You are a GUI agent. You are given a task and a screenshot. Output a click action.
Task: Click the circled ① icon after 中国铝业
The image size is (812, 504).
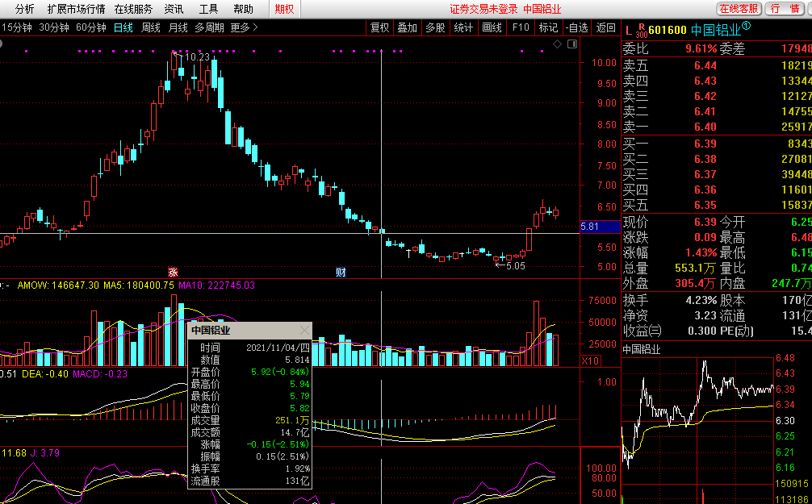pyautogui.click(x=746, y=26)
